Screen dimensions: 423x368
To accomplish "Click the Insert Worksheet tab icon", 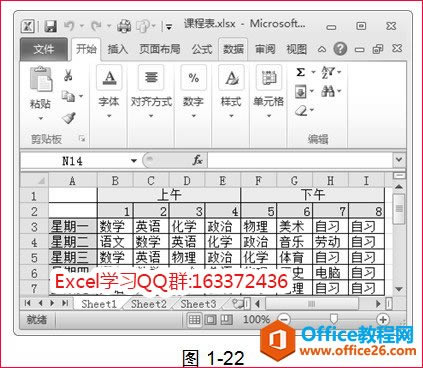I will click(x=239, y=304).
